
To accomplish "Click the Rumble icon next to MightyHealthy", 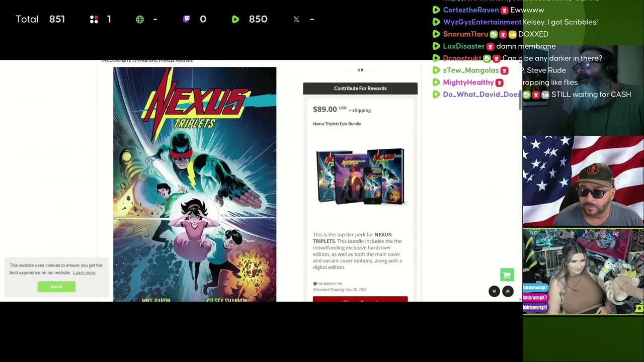I will [x=436, y=82].
